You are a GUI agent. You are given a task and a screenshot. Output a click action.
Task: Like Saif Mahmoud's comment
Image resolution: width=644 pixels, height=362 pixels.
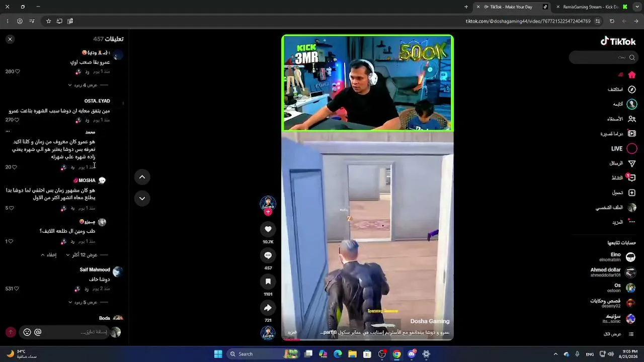pyautogui.click(x=17, y=289)
